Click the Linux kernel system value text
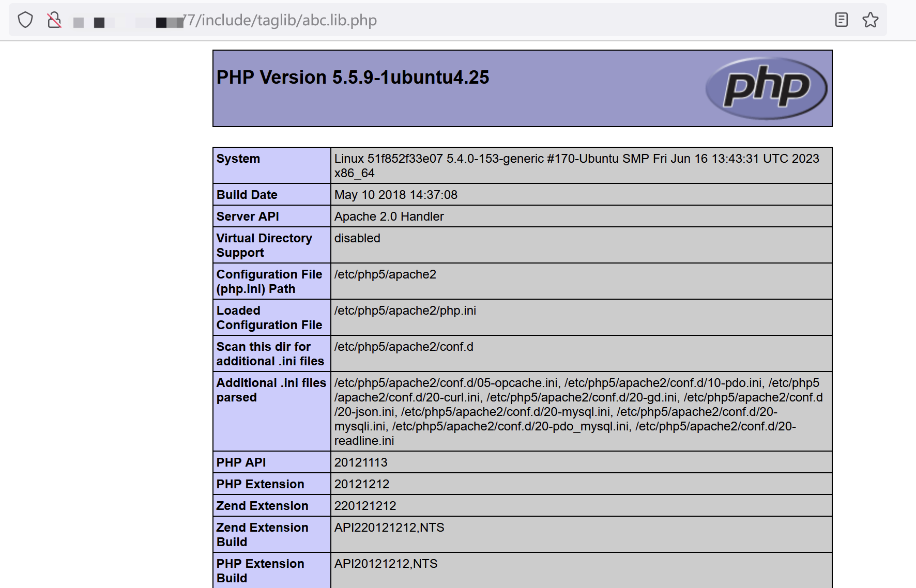The height and width of the screenshot is (588, 916). [576, 159]
